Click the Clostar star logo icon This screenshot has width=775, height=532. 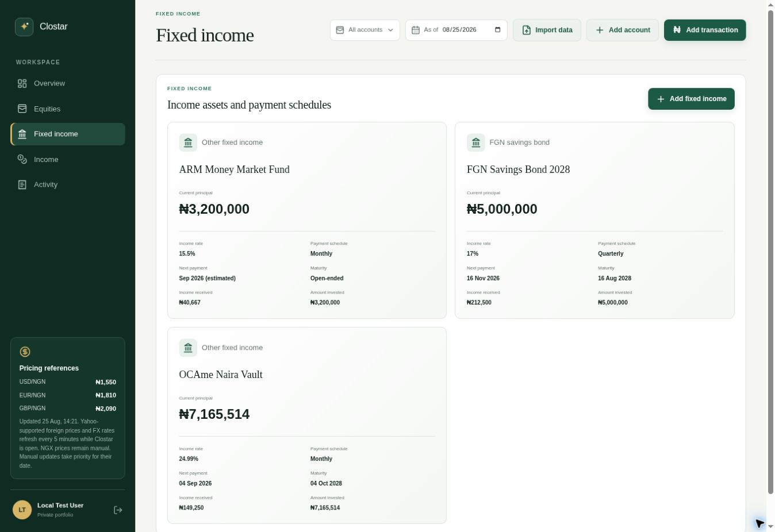point(24,26)
